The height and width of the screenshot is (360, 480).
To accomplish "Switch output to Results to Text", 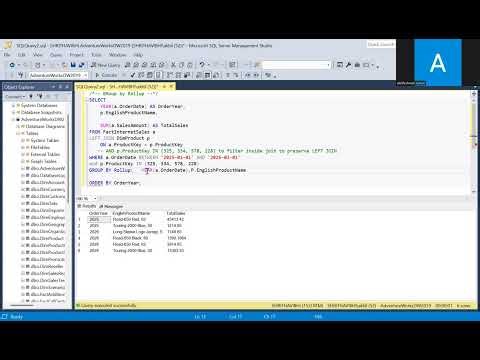I will (x=199, y=75).
